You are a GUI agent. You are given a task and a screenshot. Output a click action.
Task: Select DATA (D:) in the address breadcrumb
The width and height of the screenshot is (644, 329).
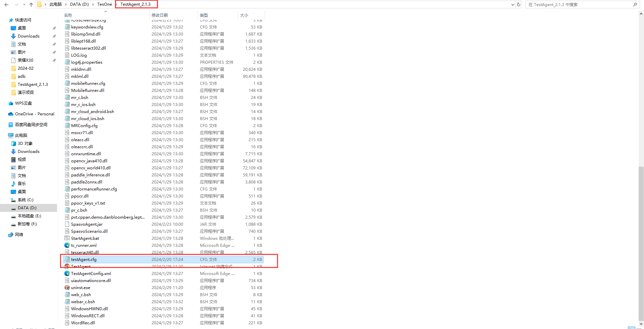coord(79,4)
